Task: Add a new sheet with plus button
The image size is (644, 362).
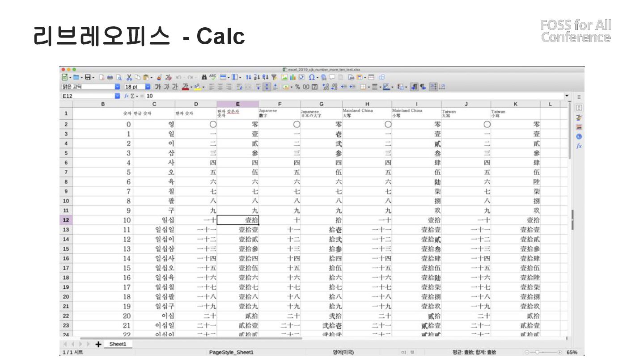Action: [98, 344]
